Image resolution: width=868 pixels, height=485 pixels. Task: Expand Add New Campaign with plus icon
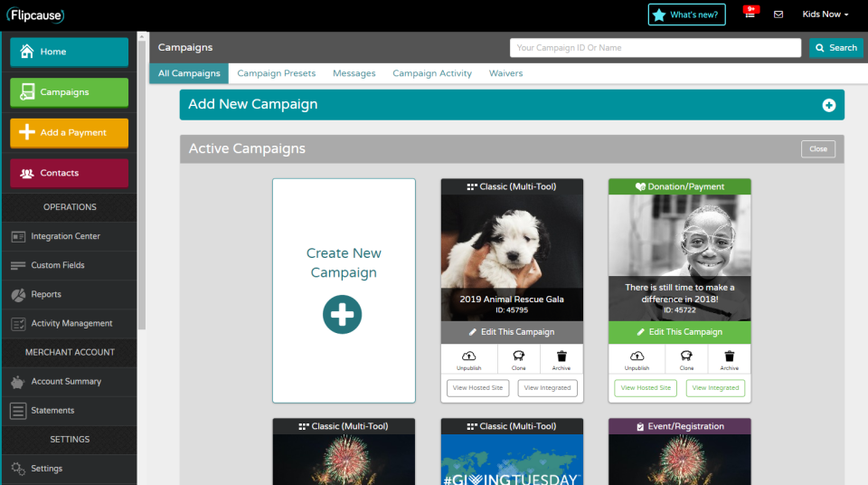829,105
